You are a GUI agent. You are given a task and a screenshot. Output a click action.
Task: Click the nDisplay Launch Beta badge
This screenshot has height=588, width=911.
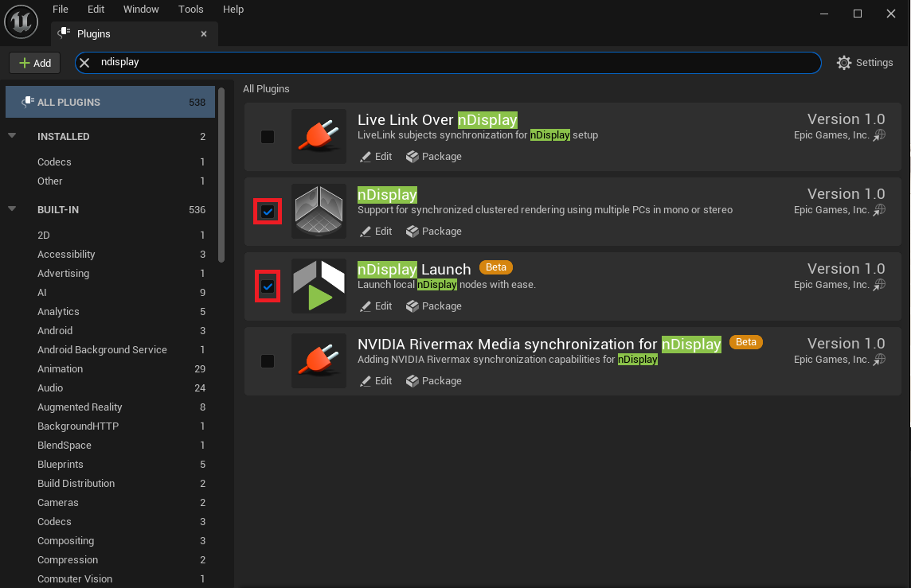click(495, 267)
